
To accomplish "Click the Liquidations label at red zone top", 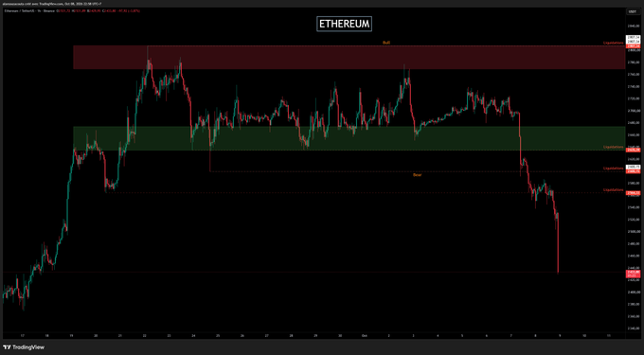I will click(613, 44).
